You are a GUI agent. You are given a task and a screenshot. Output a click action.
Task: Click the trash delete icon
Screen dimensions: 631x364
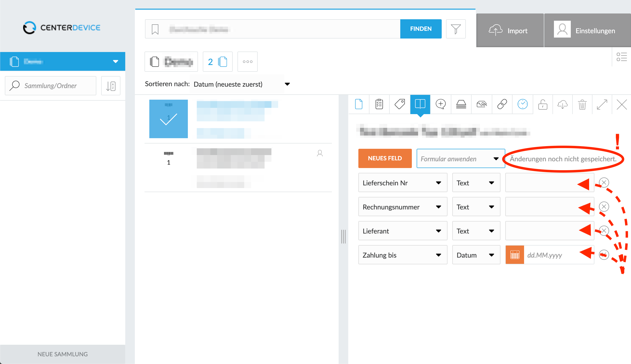point(582,104)
